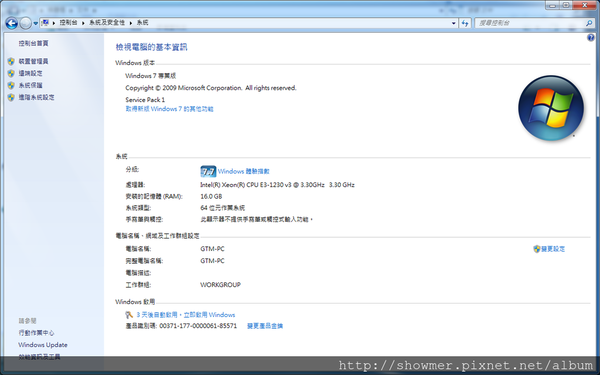This screenshot has width=600, height=375.
Task: Go back with the blue Back arrow
Action: pos(12,23)
